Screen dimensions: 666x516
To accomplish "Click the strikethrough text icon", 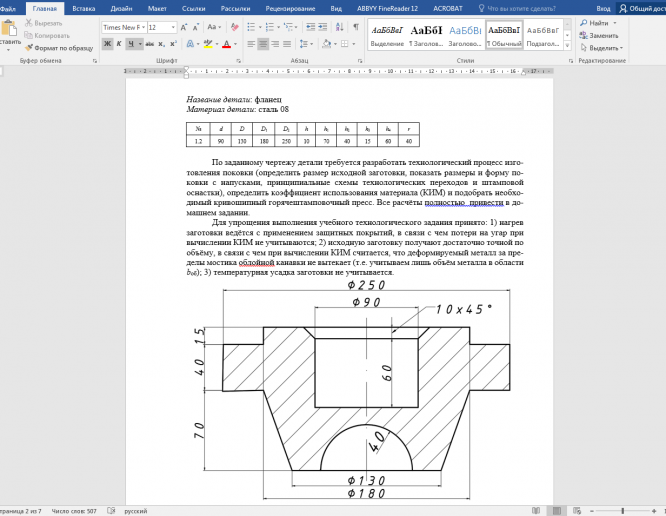I will tap(150, 45).
